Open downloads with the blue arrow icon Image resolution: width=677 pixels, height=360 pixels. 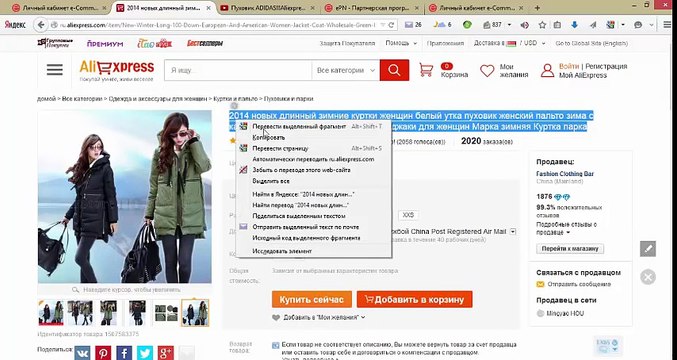574,25
